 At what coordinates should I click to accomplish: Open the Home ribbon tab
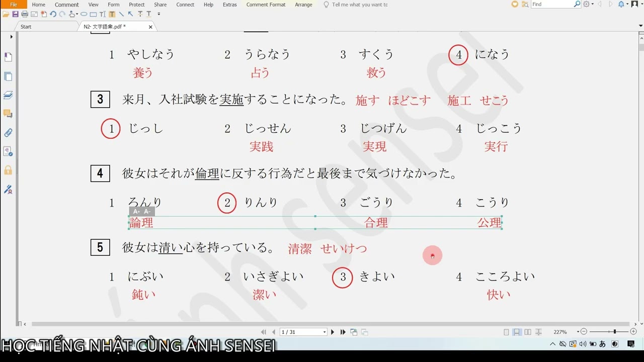click(x=39, y=5)
